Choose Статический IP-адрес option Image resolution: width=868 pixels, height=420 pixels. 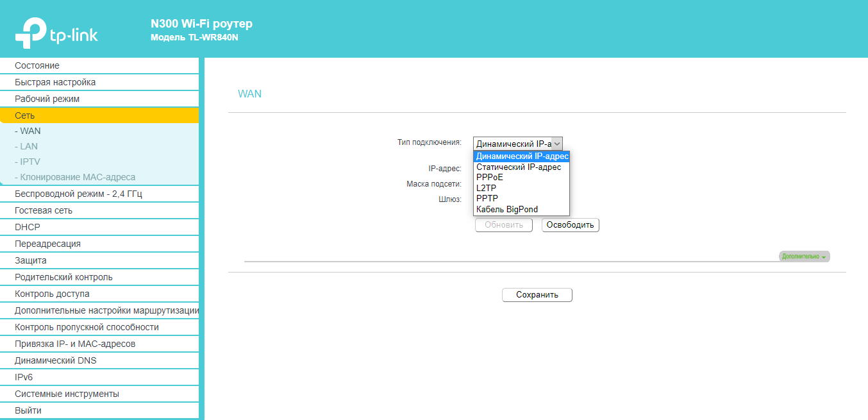click(x=518, y=167)
